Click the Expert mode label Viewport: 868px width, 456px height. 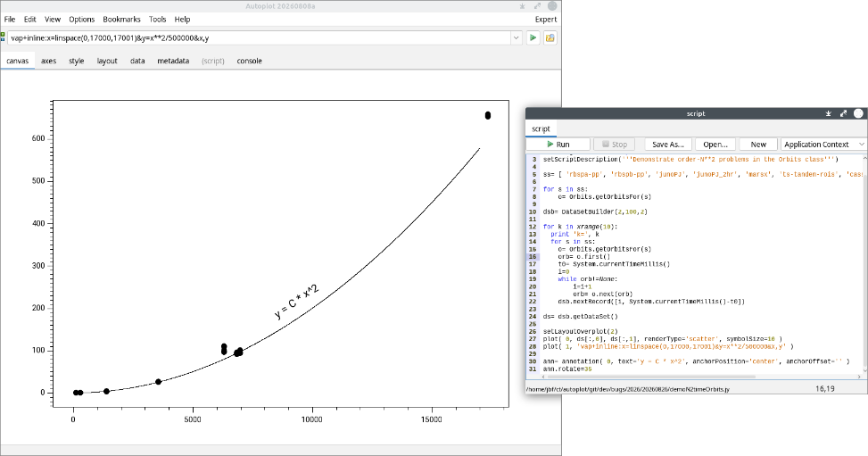[x=545, y=20]
